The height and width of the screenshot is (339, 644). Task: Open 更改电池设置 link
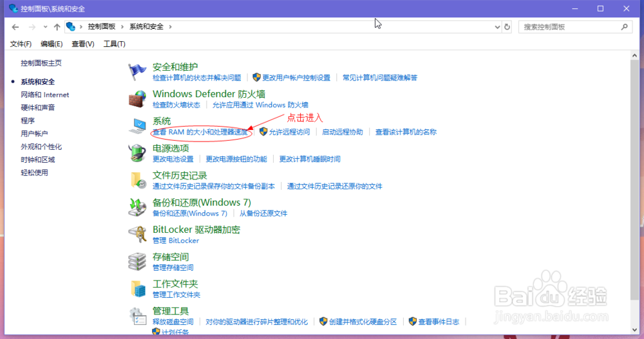(173, 160)
